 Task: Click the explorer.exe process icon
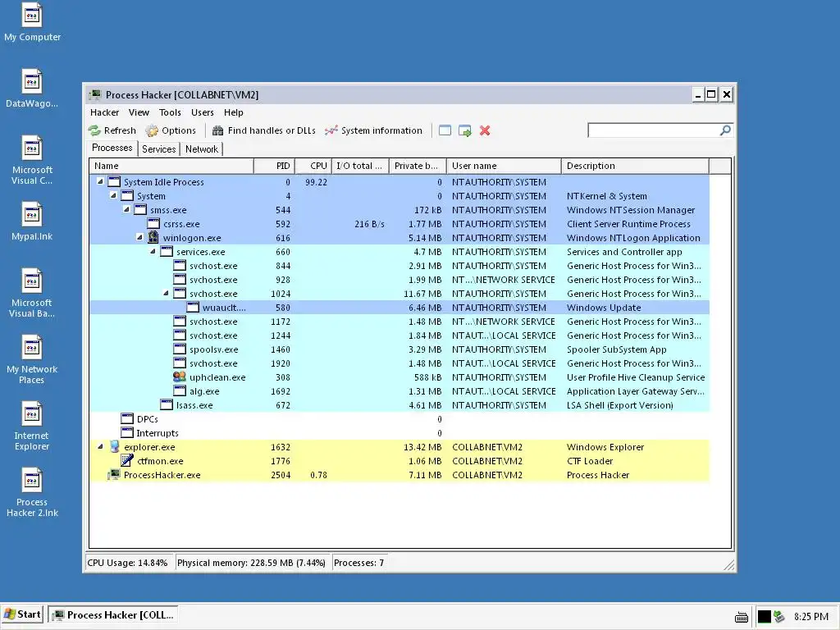click(x=114, y=446)
